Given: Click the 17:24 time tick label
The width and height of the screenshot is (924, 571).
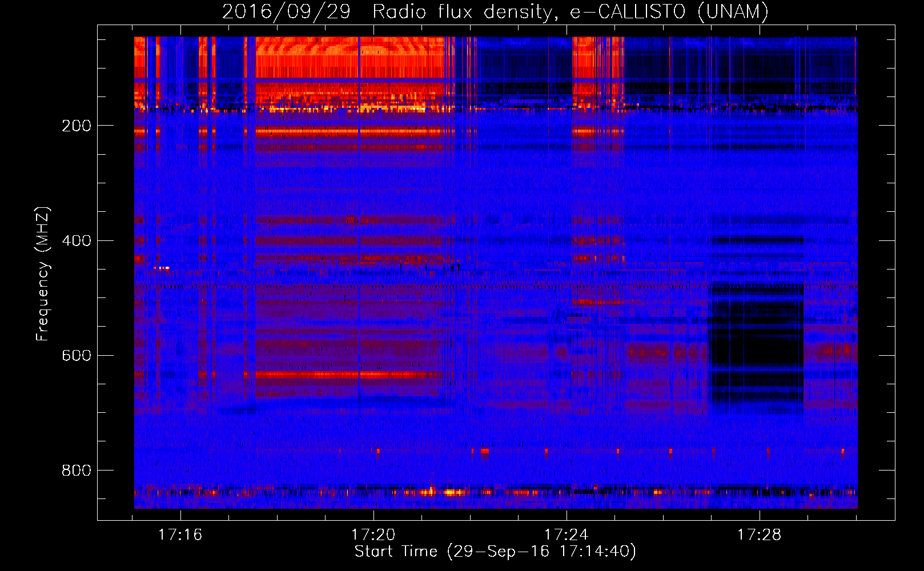Looking at the screenshot, I should pyautogui.click(x=567, y=535).
